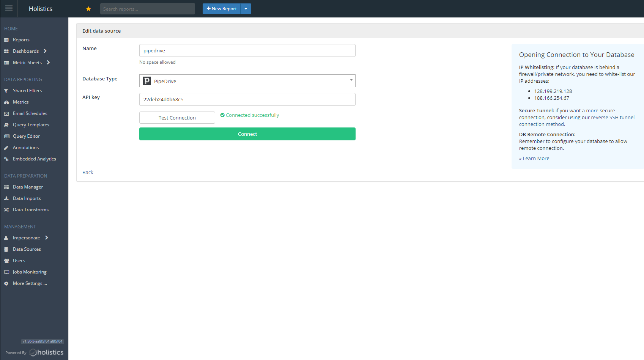Screen dimensions: 644x360
Task: Click the New Report button
Action: (222, 9)
